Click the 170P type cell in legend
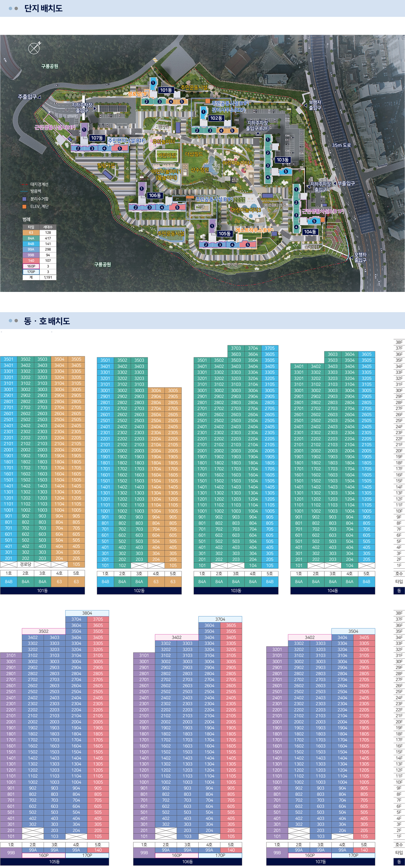 coord(31,272)
